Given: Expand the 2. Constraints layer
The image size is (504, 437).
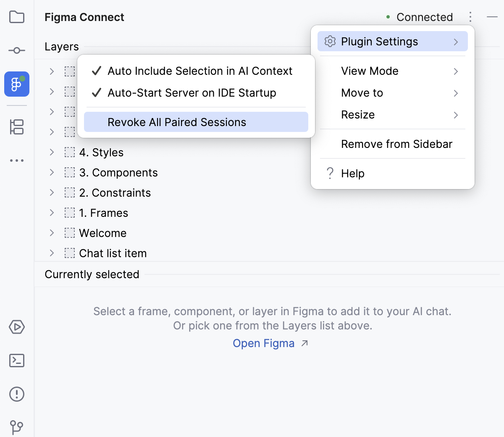Looking at the screenshot, I should [52, 192].
